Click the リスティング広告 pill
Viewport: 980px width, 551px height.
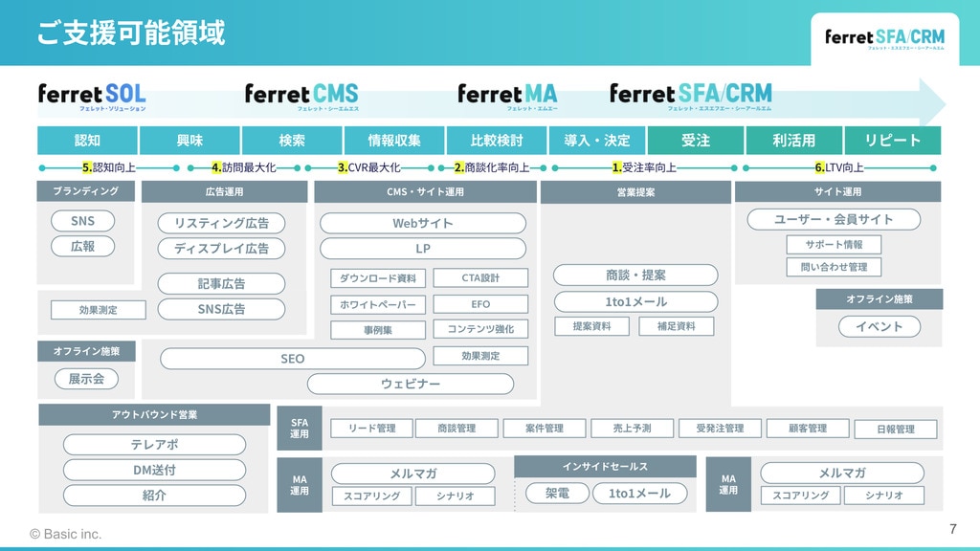tap(221, 223)
